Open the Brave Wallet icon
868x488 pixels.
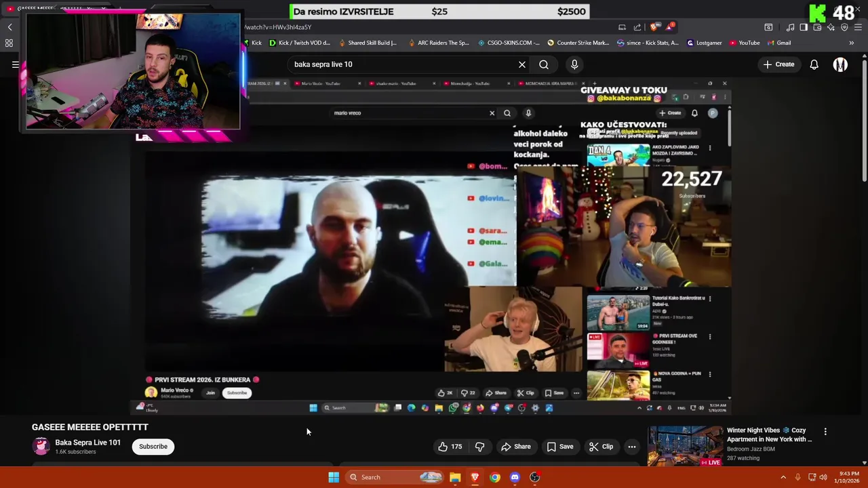point(817,27)
